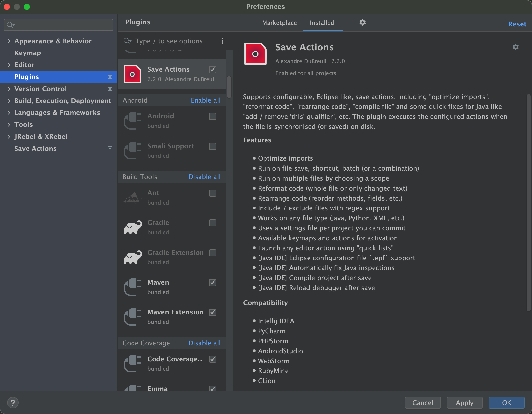Click the Gradle Extension elephant icon

click(133, 257)
